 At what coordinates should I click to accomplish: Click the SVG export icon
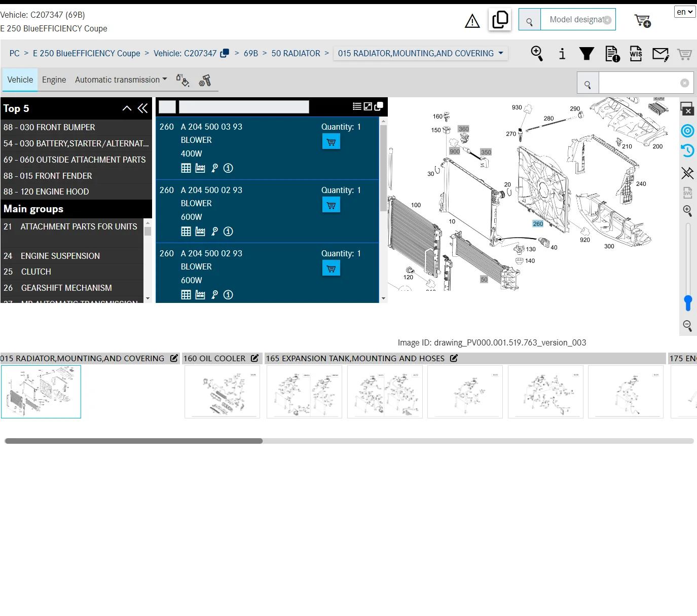point(687,192)
